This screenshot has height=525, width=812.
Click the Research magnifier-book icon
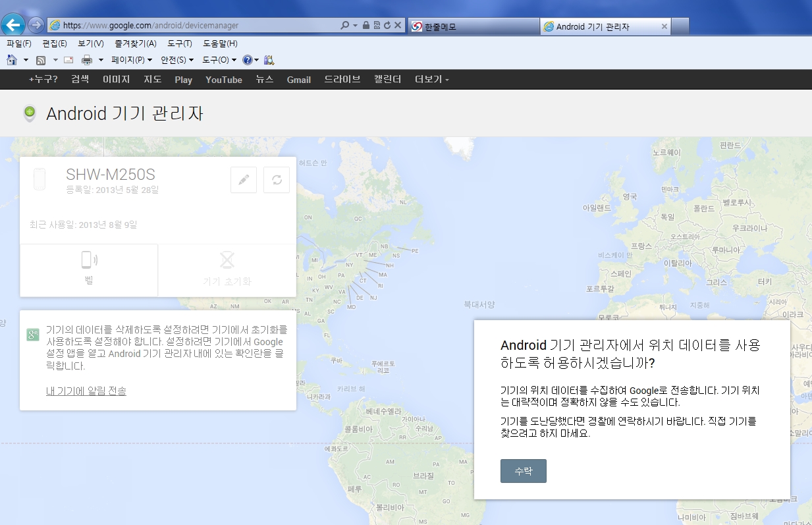[269, 60]
